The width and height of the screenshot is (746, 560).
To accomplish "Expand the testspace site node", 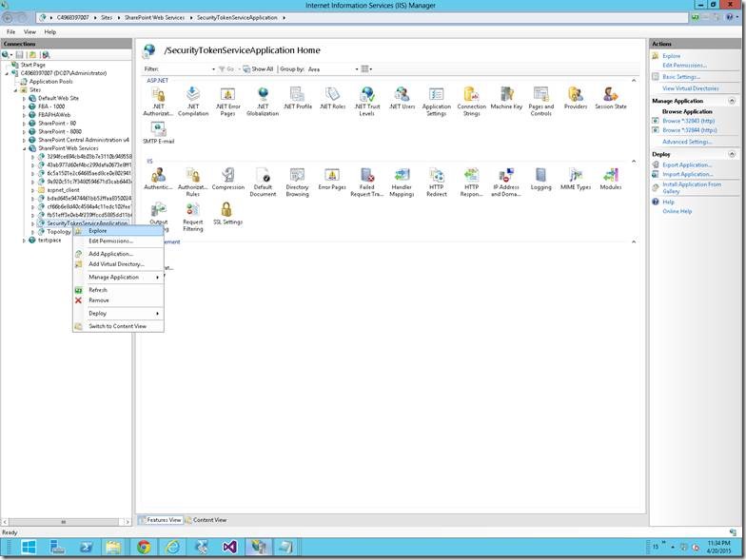I will coord(25,241).
